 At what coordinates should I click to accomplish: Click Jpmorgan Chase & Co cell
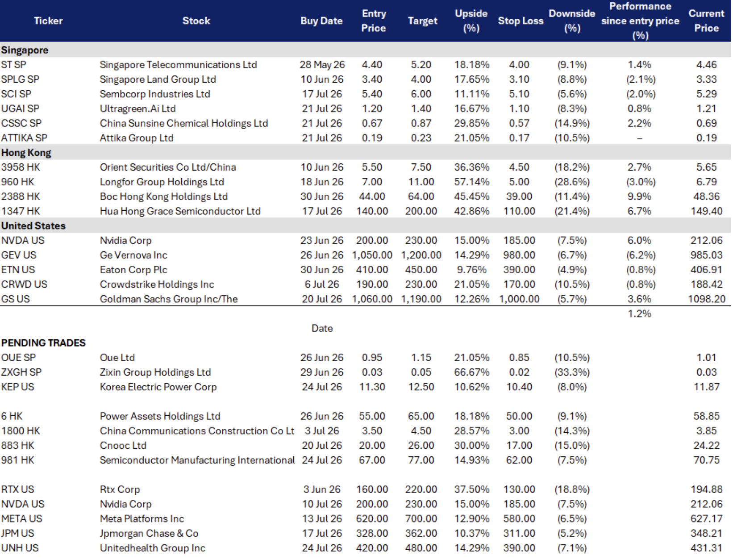[x=149, y=534]
